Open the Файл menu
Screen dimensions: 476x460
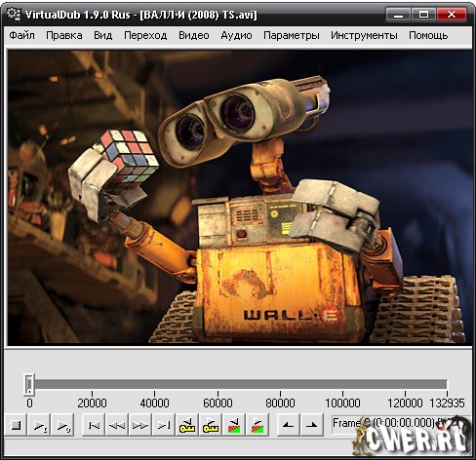21,35
